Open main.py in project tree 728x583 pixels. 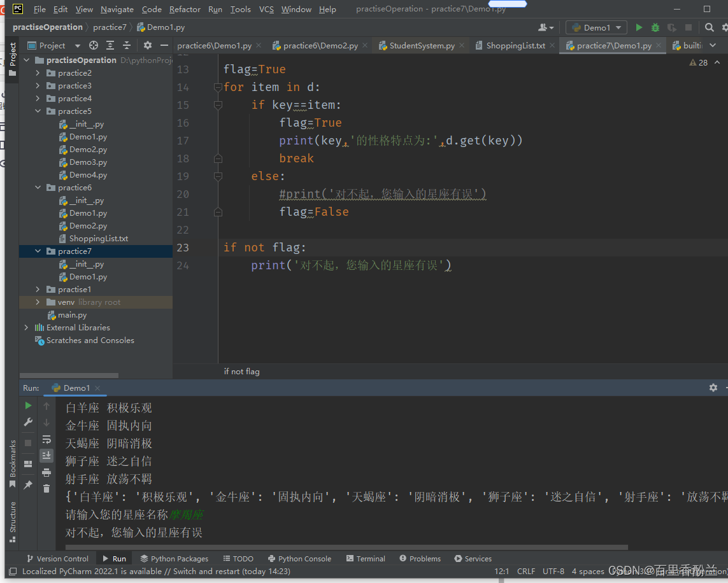tap(67, 315)
